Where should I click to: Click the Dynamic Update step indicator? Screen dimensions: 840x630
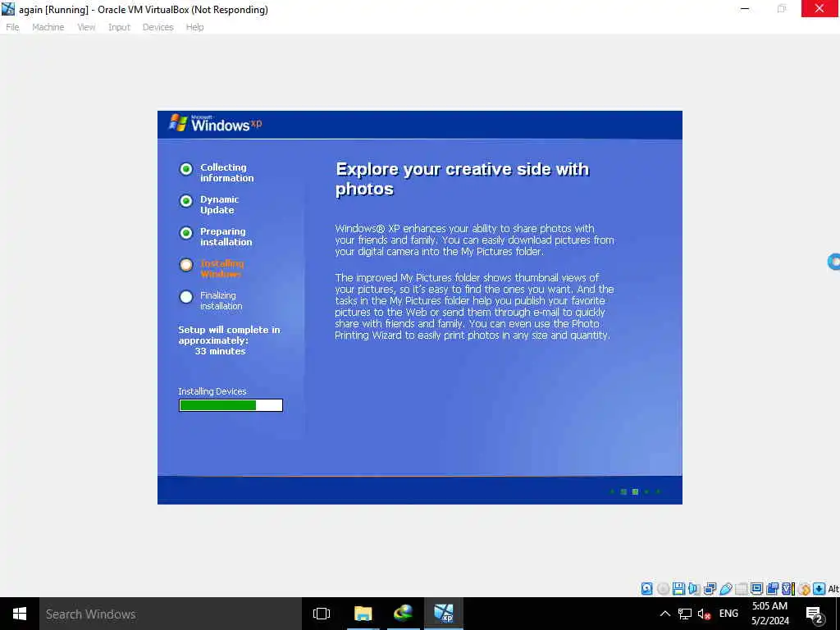pyautogui.click(x=186, y=201)
